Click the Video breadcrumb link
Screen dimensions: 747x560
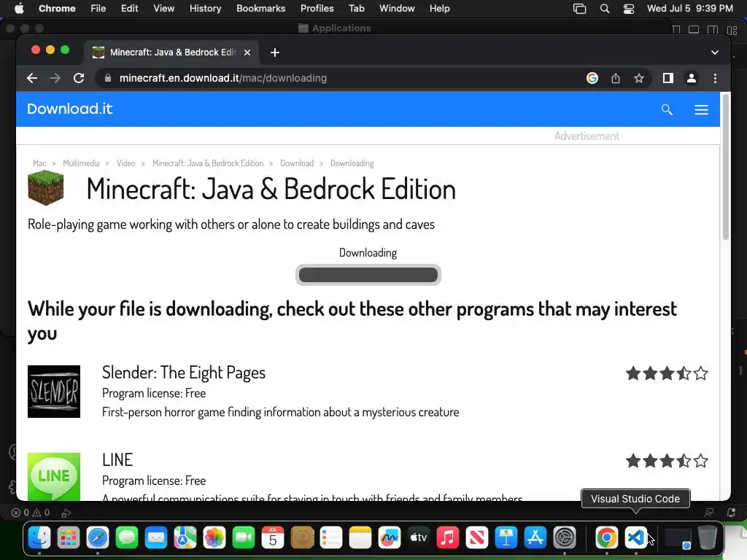tap(125, 163)
